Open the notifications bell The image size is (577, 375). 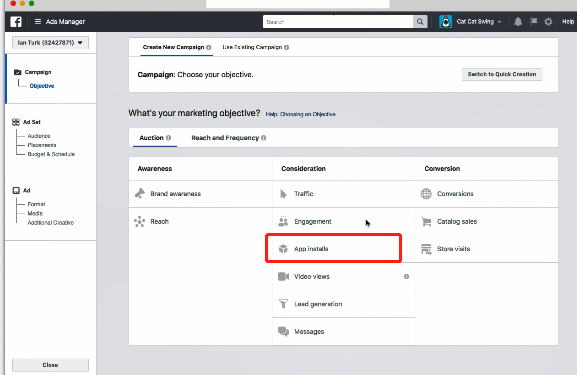coord(518,22)
